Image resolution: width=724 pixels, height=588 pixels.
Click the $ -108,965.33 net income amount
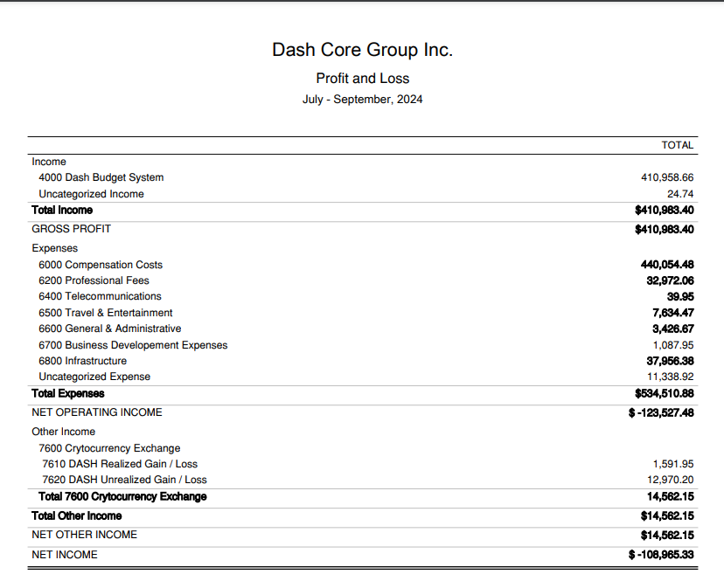tap(661, 555)
